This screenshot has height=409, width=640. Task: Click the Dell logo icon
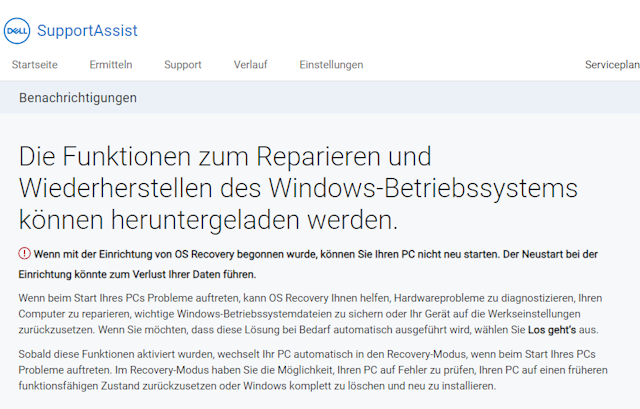click(x=17, y=31)
